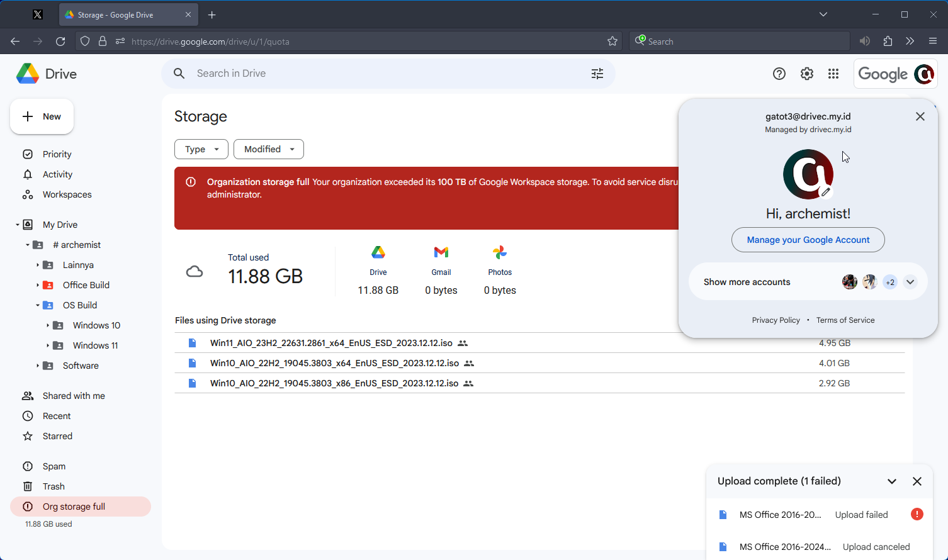Expand Show more accounts chevron
948x560 pixels.
point(910,283)
